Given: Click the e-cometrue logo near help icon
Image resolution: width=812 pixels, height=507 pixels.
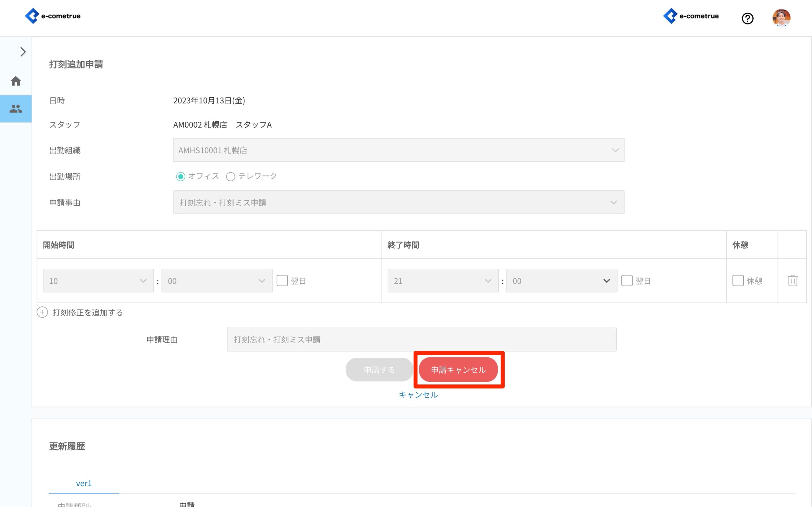Looking at the screenshot, I should point(691,16).
